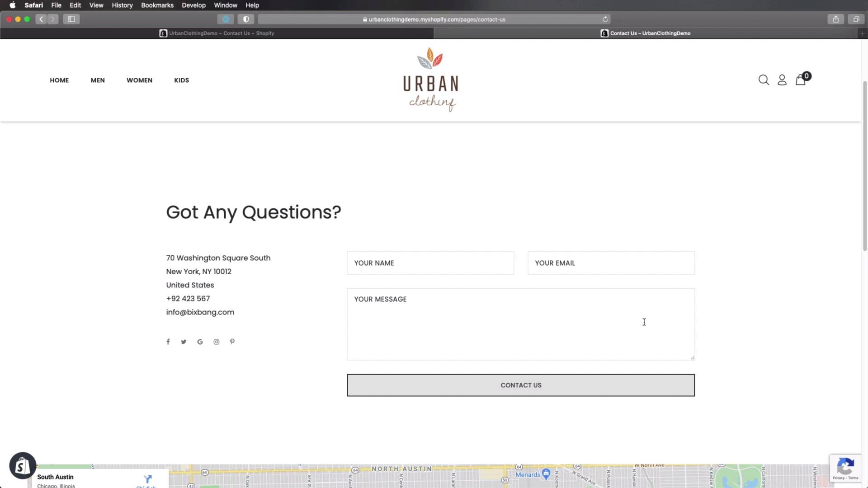
Task: Open the Twitter social icon
Action: pos(184,342)
